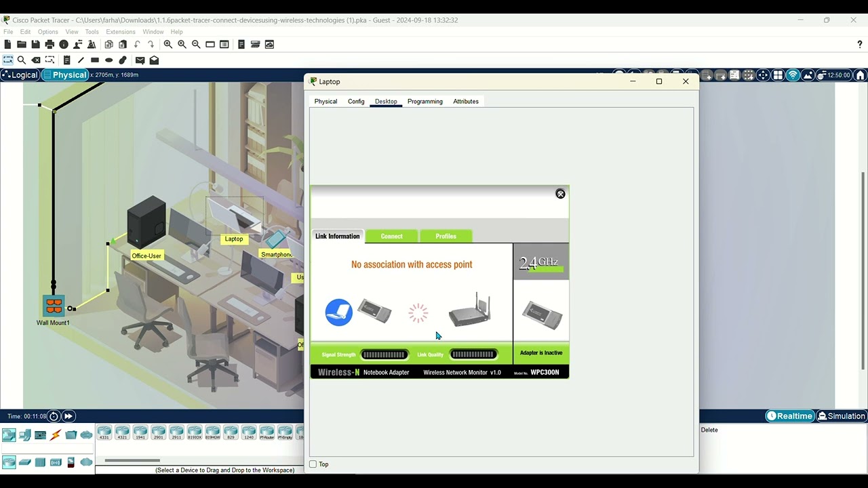The width and height of the screenshot is (868, 488).
Task: Open the Profiles tab in wireless monitor
Action: pyautogui.click(x=446, y=237)
